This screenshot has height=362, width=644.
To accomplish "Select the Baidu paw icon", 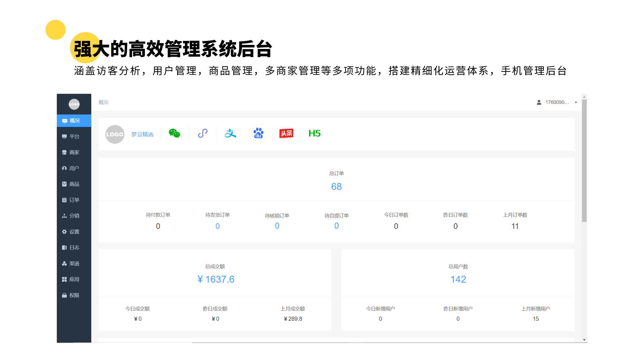I will click(x=258, y=133).
